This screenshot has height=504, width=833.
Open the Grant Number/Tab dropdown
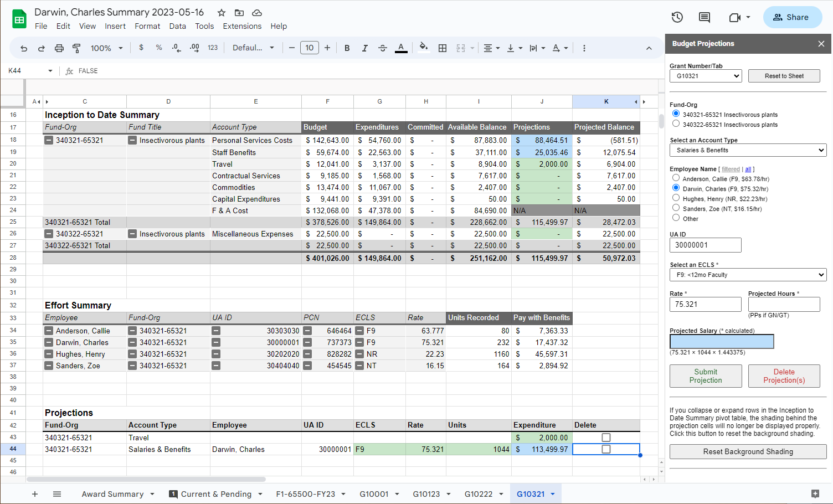(706, 76)
